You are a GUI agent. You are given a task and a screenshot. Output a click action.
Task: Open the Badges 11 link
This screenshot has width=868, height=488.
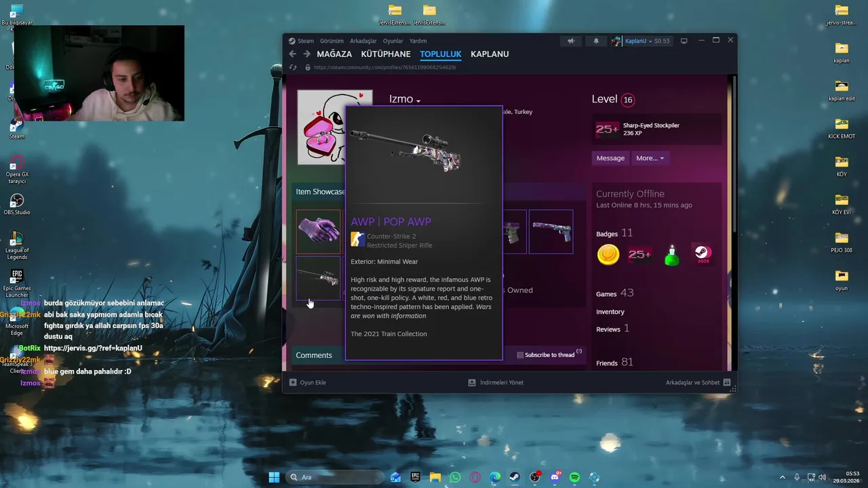pos(614,233)
